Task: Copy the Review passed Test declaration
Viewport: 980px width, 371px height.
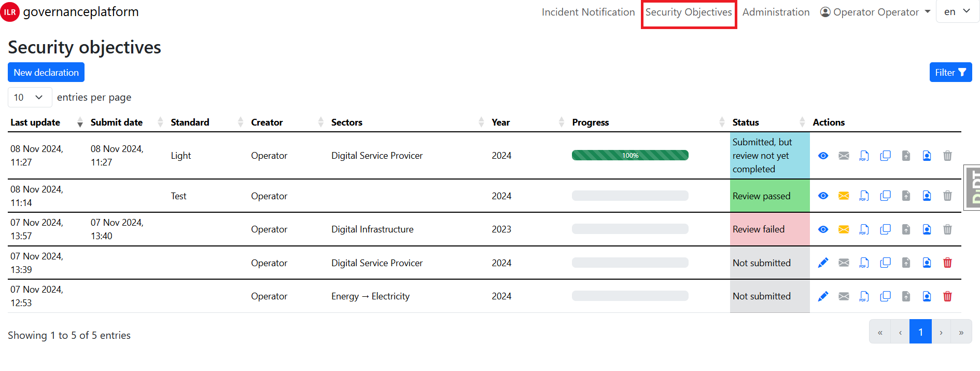Action: click(885, 196)
